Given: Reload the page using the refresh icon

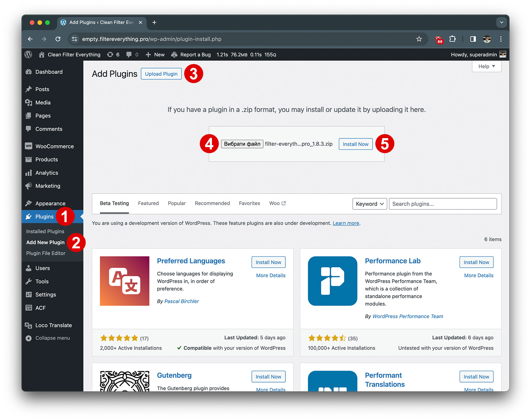Looking at the screenshot, I should 58,39.
